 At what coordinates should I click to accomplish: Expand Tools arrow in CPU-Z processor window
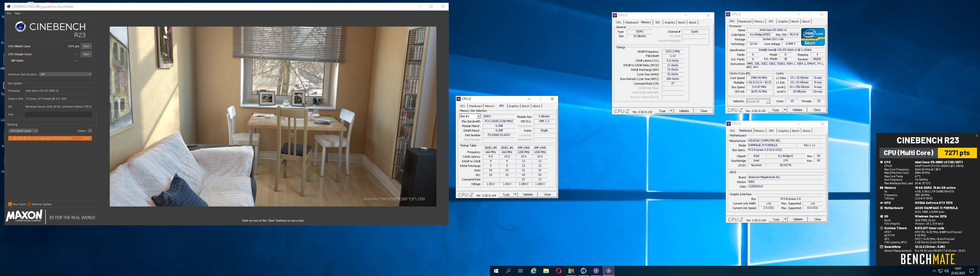785,110
